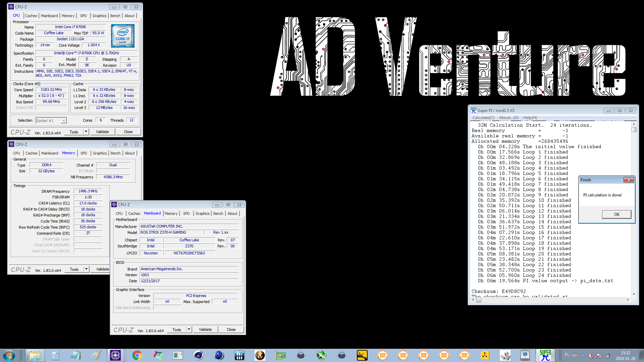Click the CPU-Z taskbar icon
This screenshot has height=362, width=644.
click(x=115, y=355)
